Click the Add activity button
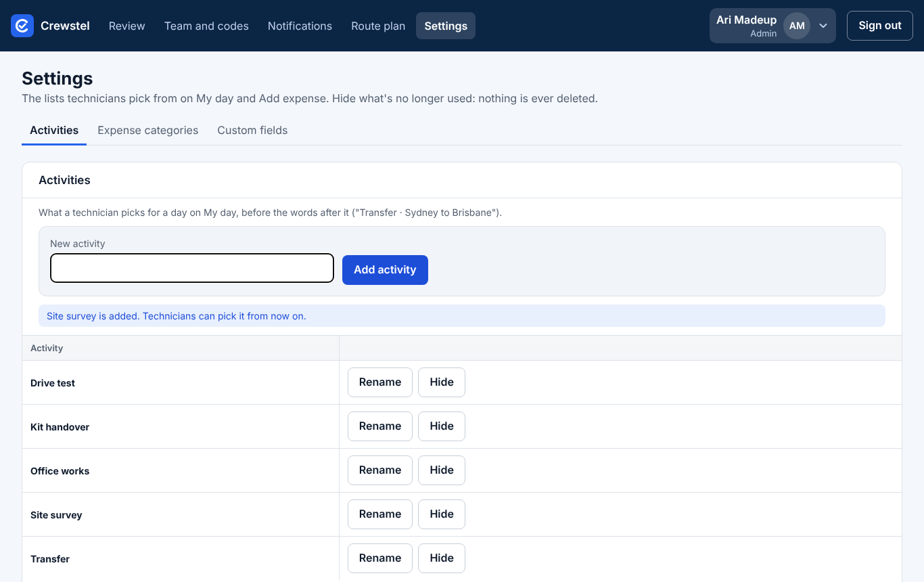 385,270
